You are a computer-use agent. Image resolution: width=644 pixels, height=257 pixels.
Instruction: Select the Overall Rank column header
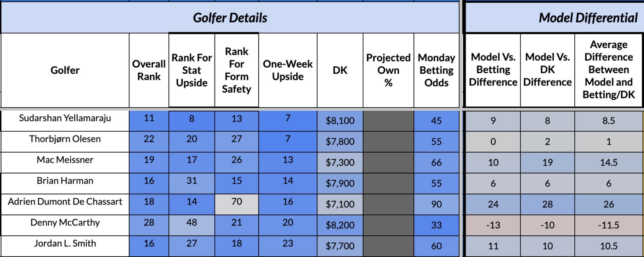tap(149, 70)
